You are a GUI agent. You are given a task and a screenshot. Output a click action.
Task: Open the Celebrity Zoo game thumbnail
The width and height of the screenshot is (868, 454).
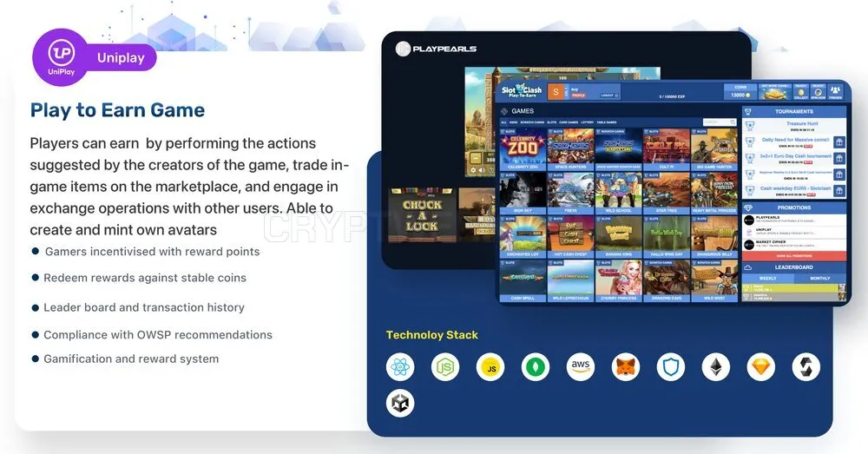coord(523,149)
